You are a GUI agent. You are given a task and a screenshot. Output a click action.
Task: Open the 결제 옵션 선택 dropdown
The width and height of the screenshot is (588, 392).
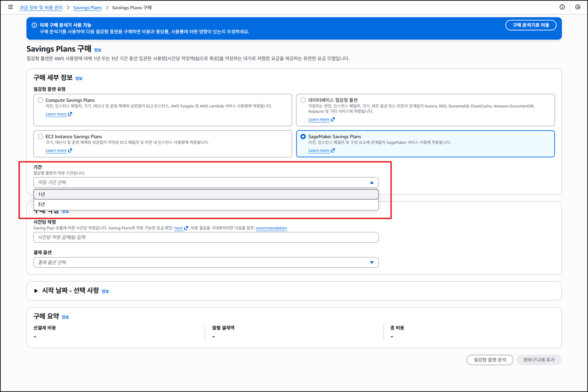[x=206, y=263]
